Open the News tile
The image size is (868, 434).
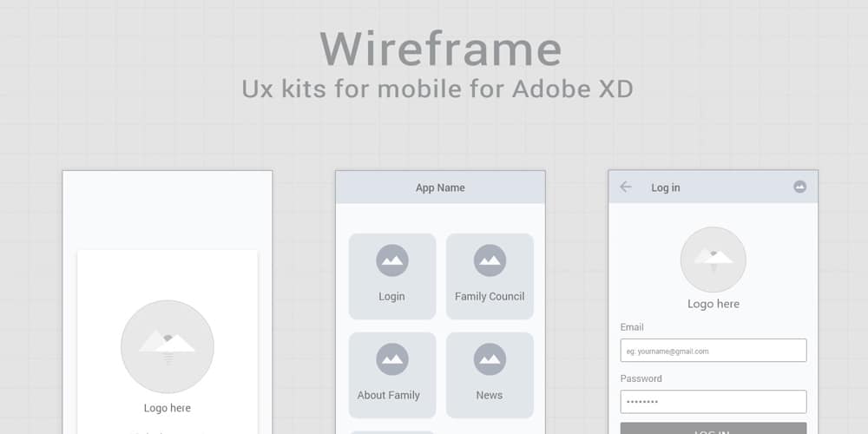pos(490,375)
